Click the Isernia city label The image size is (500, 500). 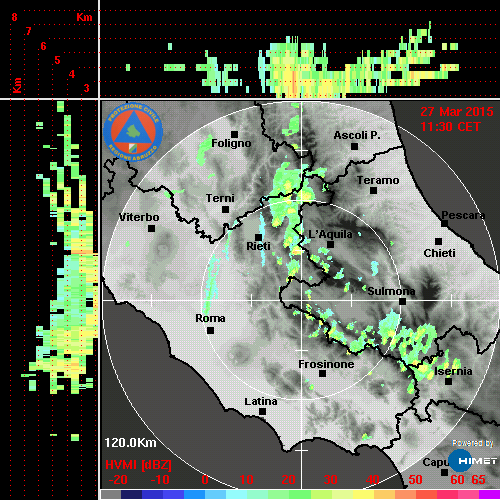[453, 371]
